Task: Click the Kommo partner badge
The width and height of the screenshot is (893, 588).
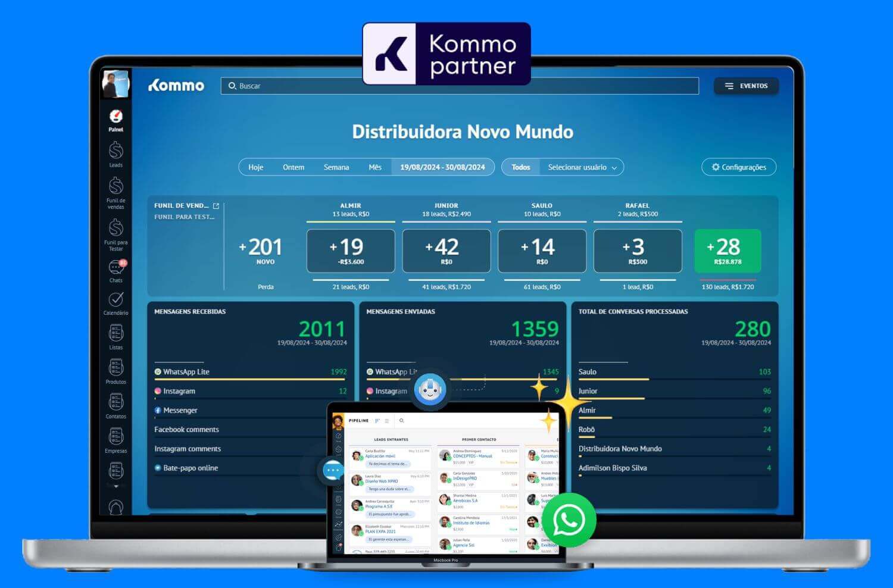Action: [447, 54]
